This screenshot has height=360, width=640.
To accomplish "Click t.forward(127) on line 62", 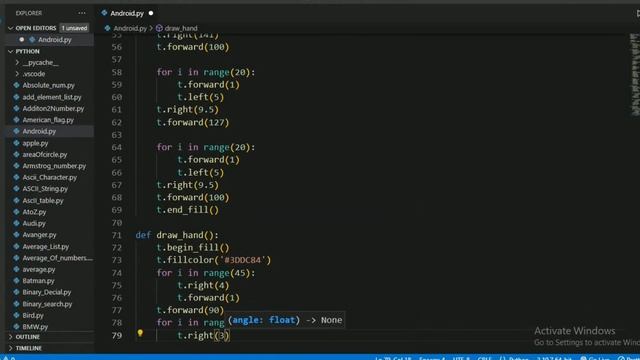I will point(193,122).
